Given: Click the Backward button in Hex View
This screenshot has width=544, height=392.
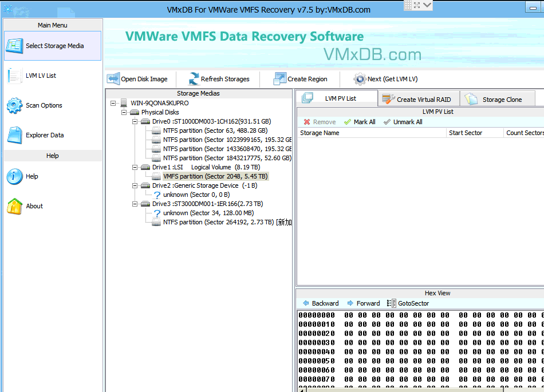Looking at the screenshot, I should click(x=321, y=303).
